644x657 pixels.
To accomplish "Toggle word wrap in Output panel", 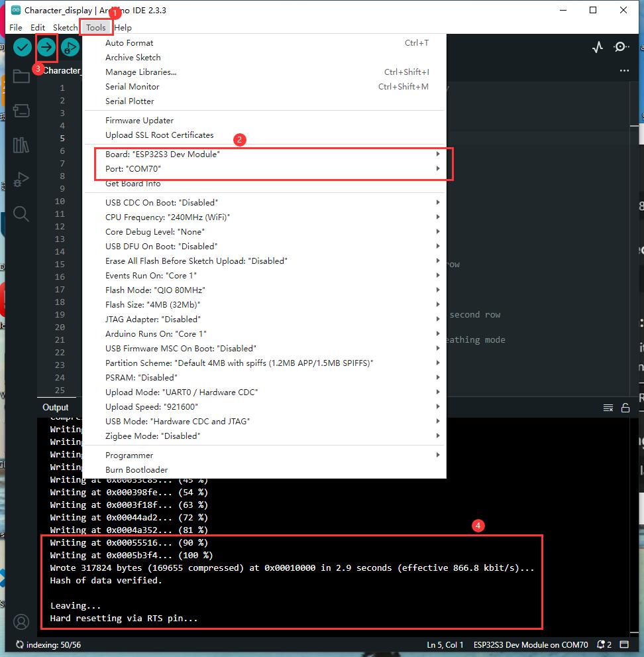I will point(608,408).
